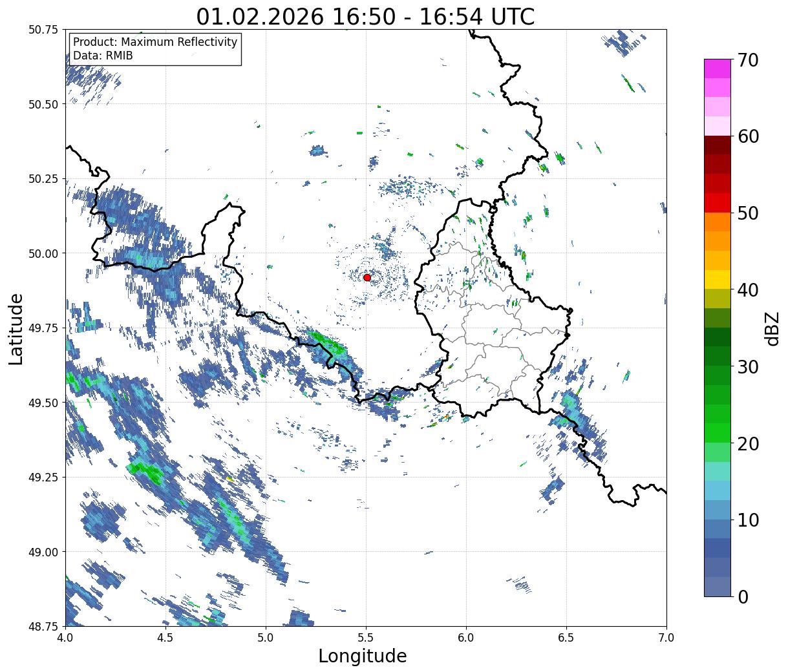Click the longitude tick label 6.5
This screenshot has height=672, width=788.
pos(566,638)
